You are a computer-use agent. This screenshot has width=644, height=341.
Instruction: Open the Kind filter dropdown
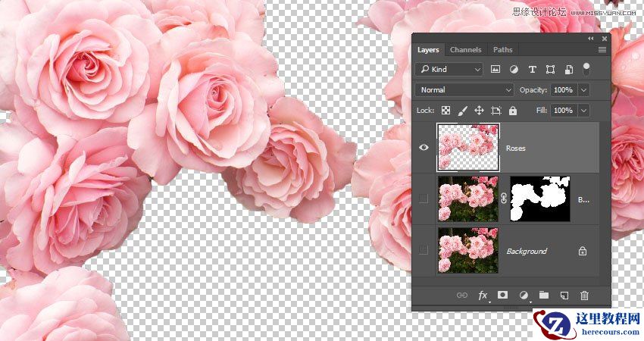450,70
